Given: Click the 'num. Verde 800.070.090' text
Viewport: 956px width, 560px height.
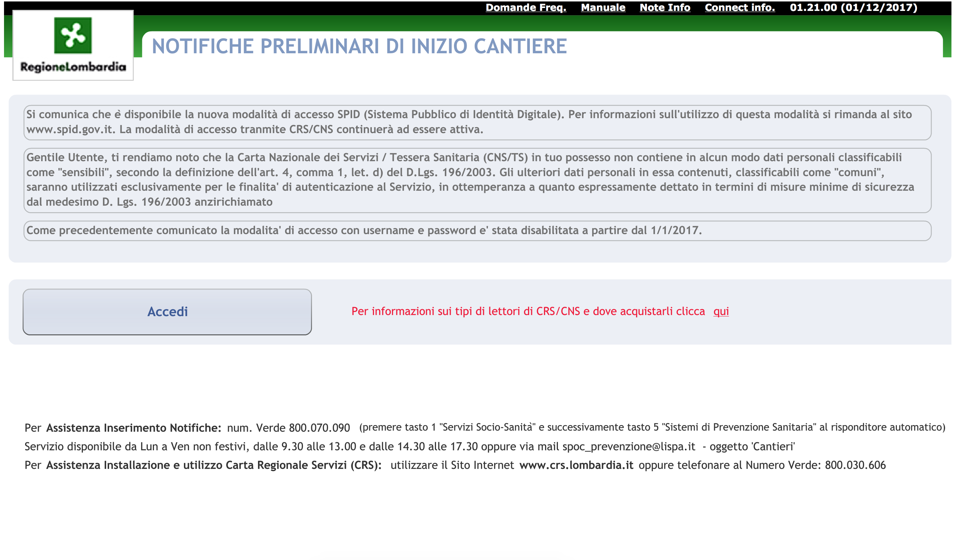Looking at the screenshot, I should pyautogui.click(x=288, y=428).
